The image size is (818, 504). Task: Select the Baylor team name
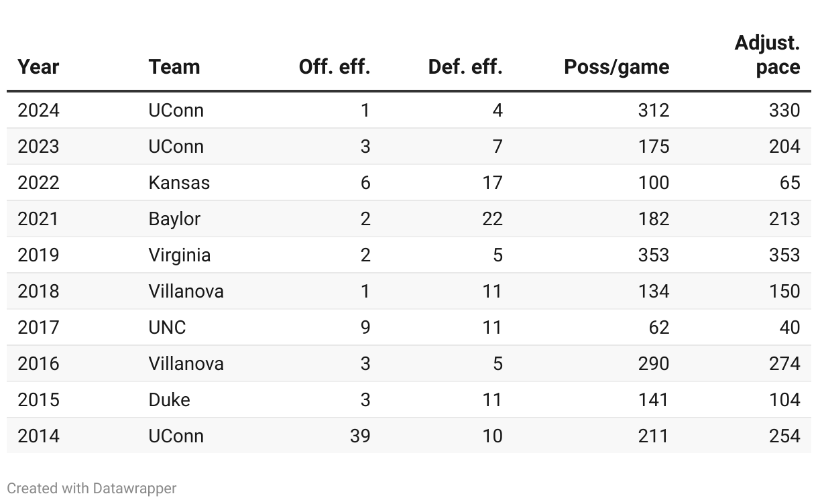174,218
